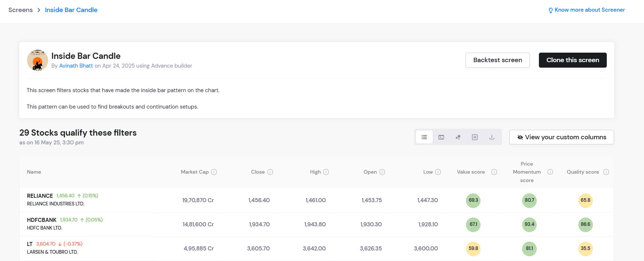Sort by the Close column header
Image resolution: width=644 pixels, height=261 pixels.
tap(258, 172)
